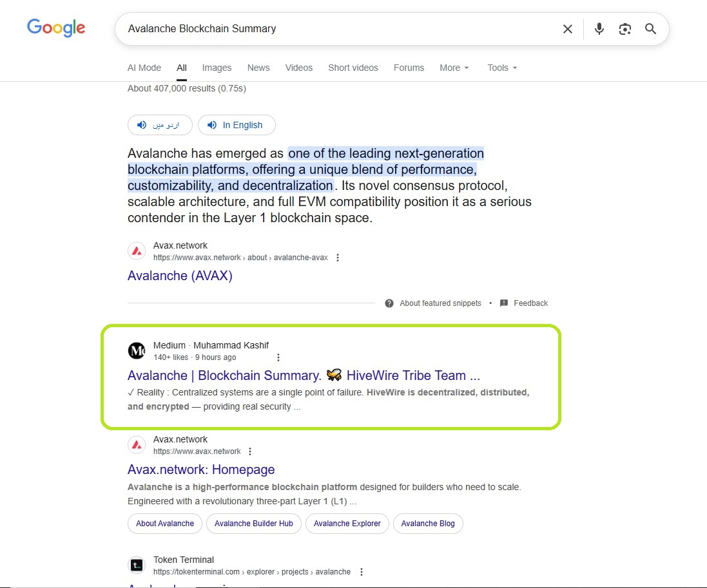The height and width of the screenshot is (588, 707).
Task: Click the Feedback link
Action: point(530,303)
